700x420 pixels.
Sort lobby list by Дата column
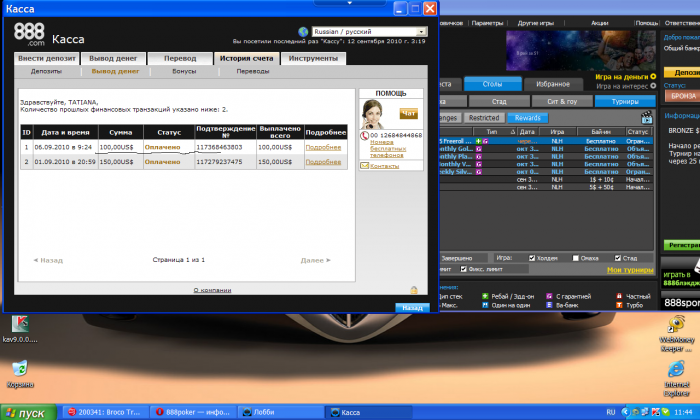point(527,132)
